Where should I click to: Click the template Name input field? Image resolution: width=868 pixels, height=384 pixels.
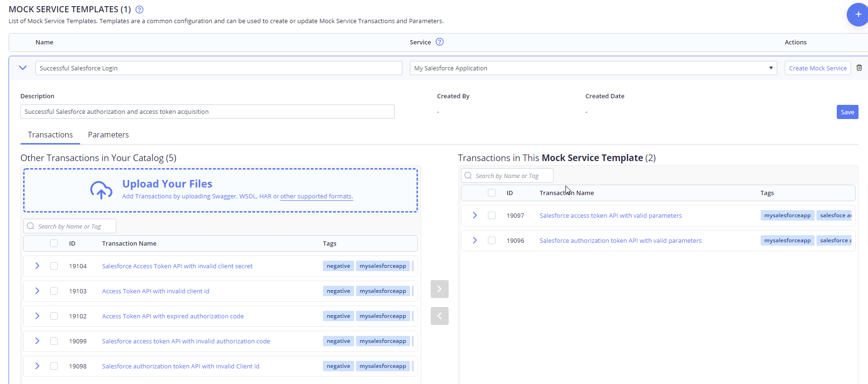click(x=219, y=68)
